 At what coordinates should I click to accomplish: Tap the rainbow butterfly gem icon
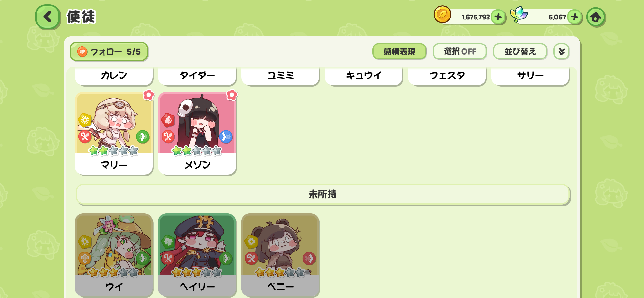tap(519, 14)
